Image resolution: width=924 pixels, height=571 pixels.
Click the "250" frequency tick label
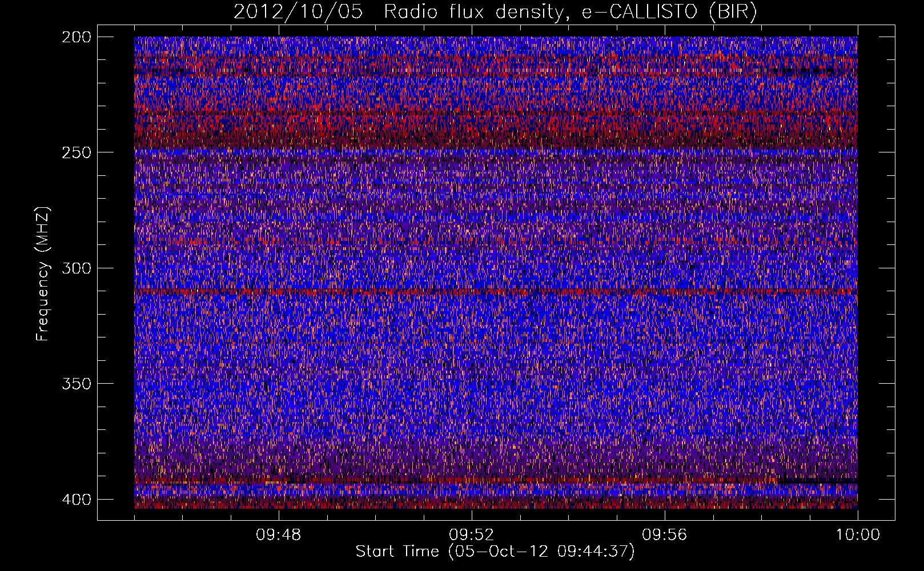(77, 152)
